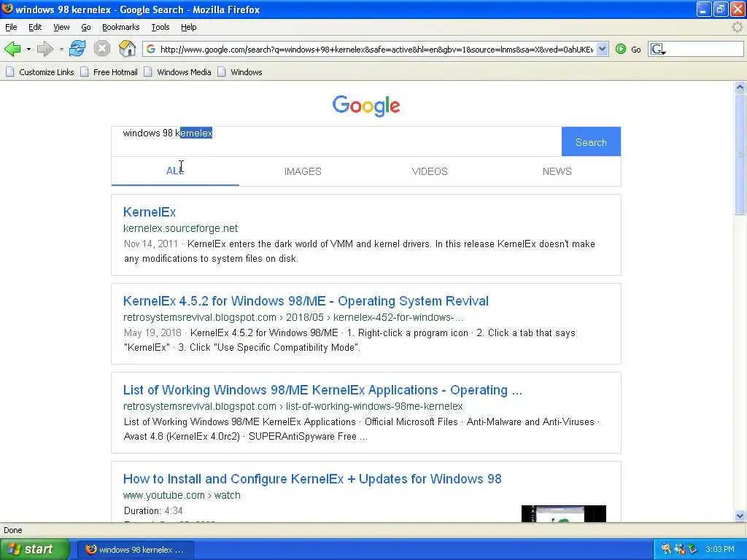Select the Firefox taskbar button
Viewport: 747px width, 560px height.
click(x=135, y=550)
